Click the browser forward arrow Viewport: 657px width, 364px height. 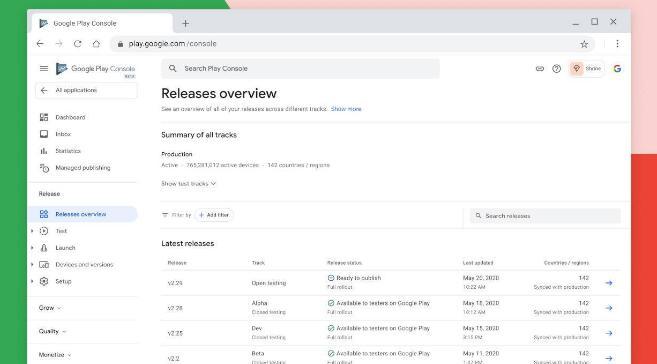59,44
